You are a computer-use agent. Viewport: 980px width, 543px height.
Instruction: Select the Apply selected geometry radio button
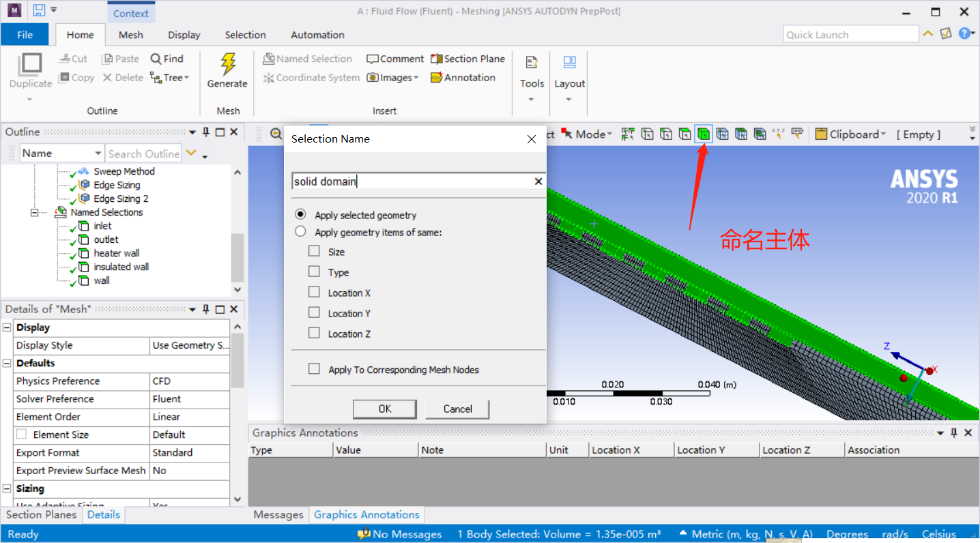tap(300, 214)
